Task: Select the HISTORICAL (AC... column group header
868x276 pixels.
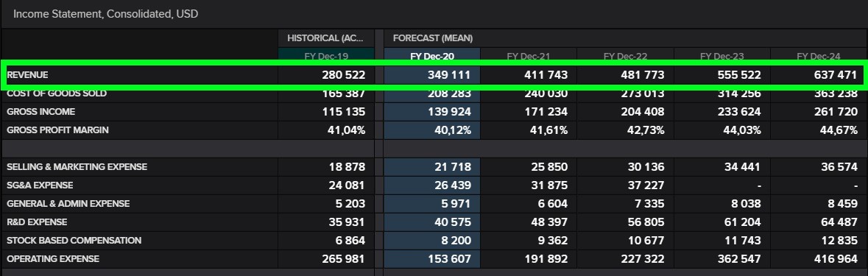Action: click(x=326, y=38)
